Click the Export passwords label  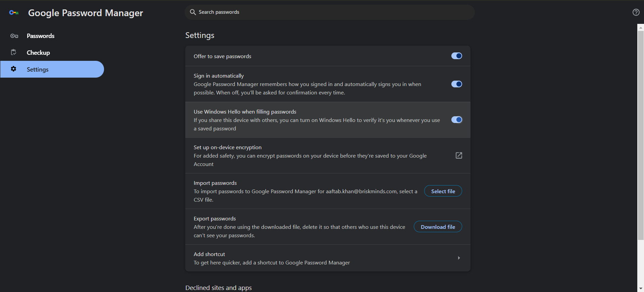tap(215, 218)
